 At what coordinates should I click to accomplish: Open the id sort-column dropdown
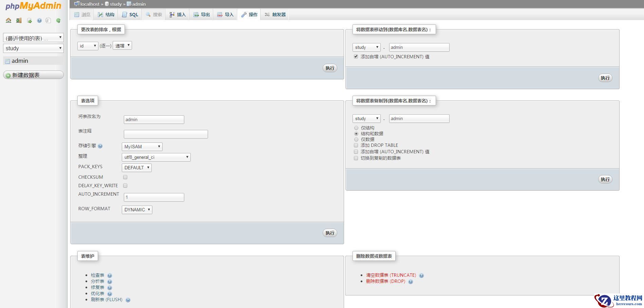point(88,46)
